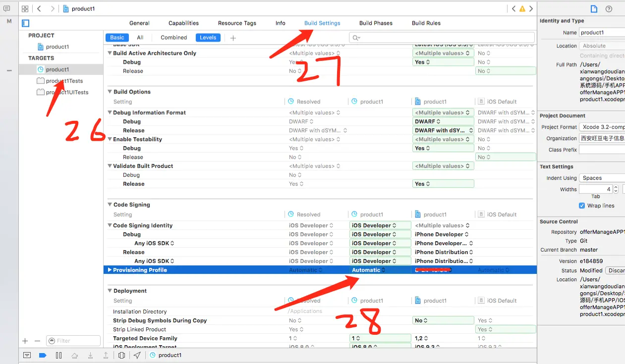This screenshot has height=364, width=625.
Task: Toggle the project and targets list sidebar
Action: click(26, 23)
